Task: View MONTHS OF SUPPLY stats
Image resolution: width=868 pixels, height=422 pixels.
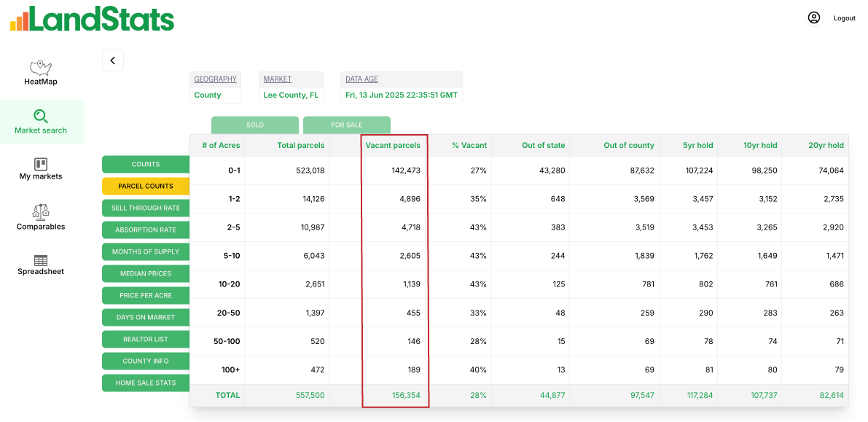Action: point(146,252)
